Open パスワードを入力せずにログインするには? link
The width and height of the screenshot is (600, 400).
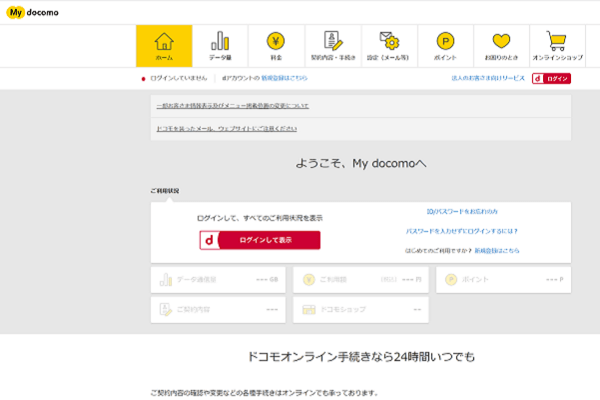(x=462, y=231)
